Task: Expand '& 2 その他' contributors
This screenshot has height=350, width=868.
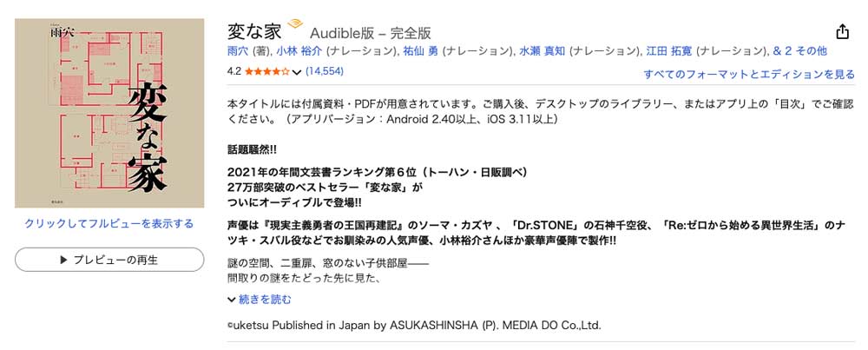Action: tap(799, 52)
